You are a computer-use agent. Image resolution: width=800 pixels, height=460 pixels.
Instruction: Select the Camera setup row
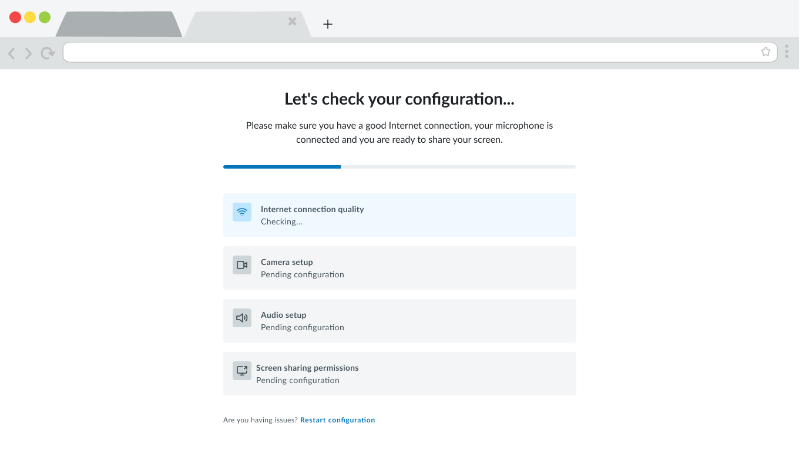click(399, 268)
